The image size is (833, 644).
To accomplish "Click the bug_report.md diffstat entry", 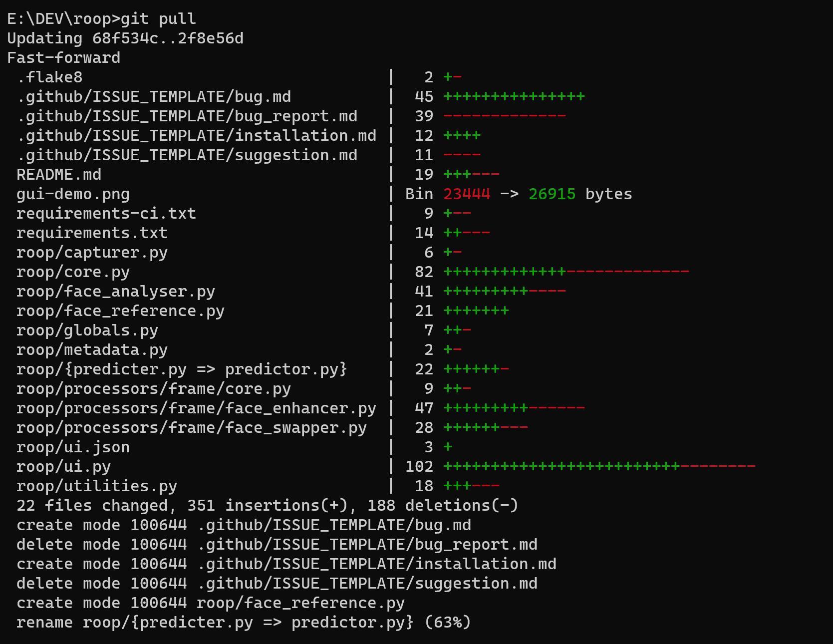I will (187, 116).
